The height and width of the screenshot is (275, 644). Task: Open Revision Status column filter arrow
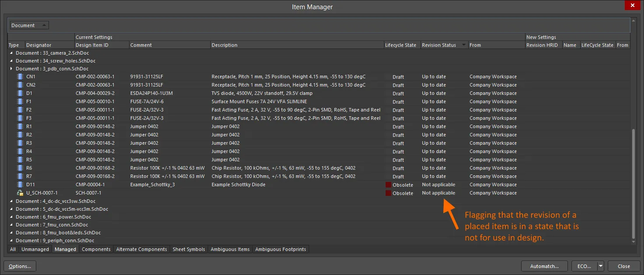pyautogui.click(x=463, y=45)
